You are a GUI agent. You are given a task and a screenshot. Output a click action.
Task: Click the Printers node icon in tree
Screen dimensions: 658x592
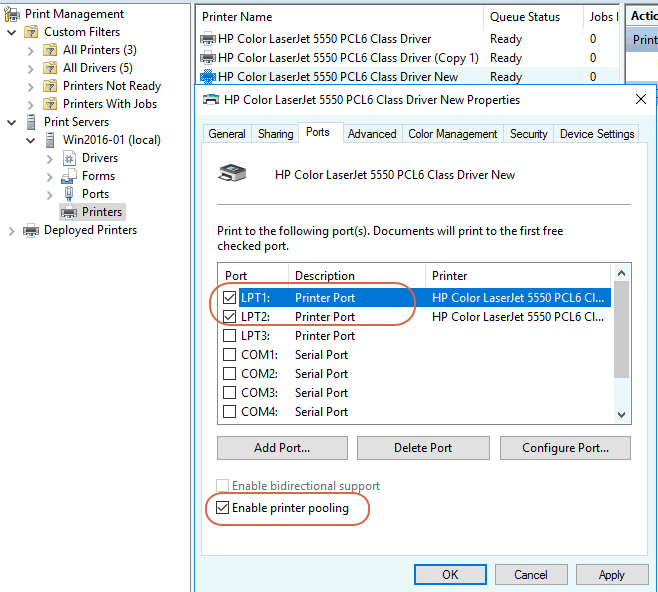[69, 212]
